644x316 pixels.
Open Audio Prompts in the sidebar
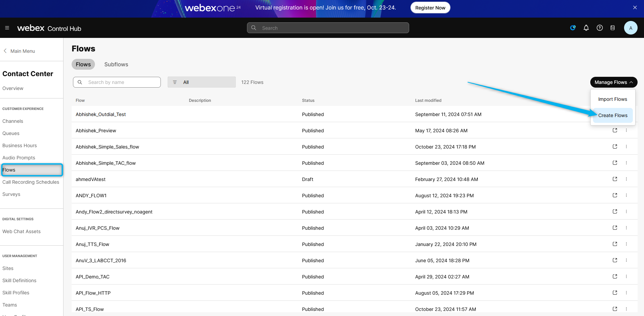coord(19,158)
